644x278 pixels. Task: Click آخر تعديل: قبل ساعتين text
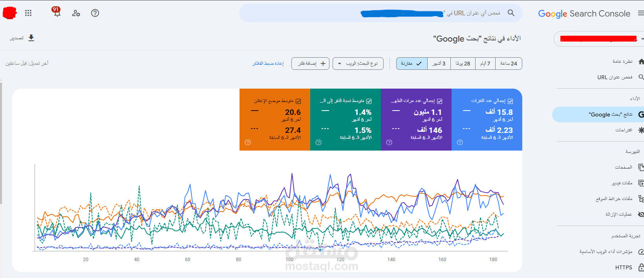pyautogui.click(x=27, y=64)
